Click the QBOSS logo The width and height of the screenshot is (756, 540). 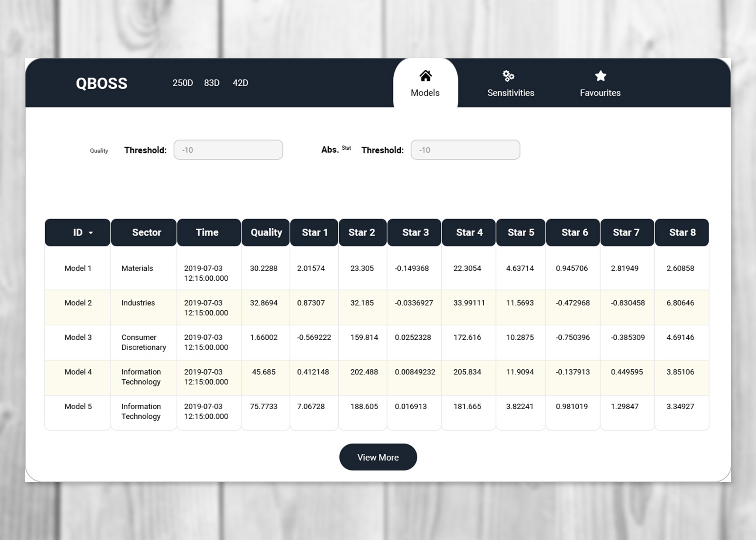(x=101, y=83)
